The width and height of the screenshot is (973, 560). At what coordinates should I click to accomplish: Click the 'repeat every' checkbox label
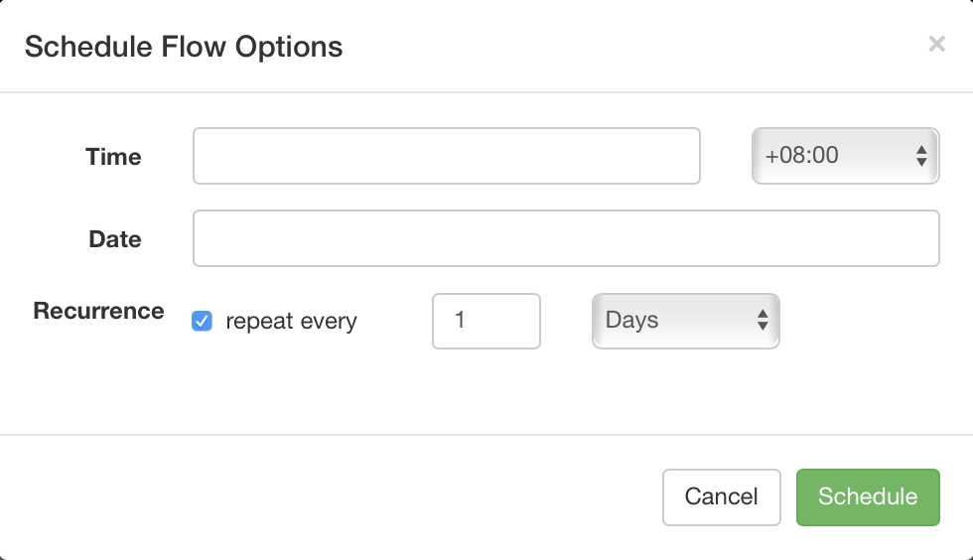[x=291, y=321]
